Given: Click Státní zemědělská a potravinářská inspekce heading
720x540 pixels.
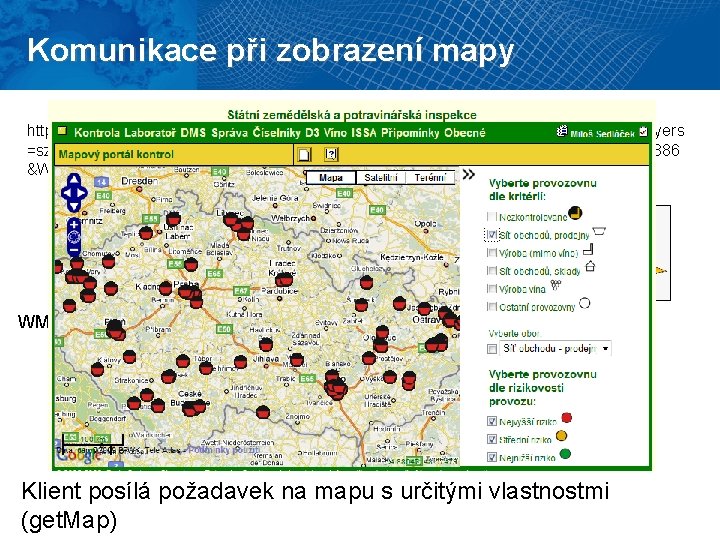Looking at the screenshot, I should 352,115.
